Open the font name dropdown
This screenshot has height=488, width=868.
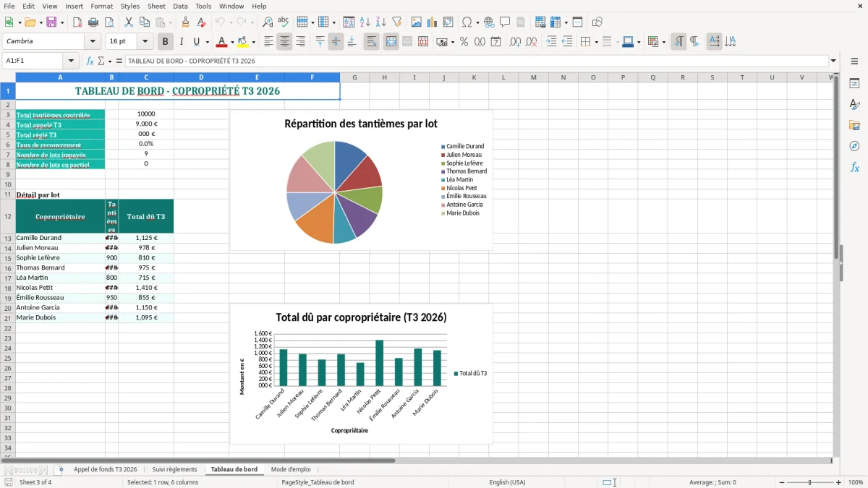click(92, 42)
